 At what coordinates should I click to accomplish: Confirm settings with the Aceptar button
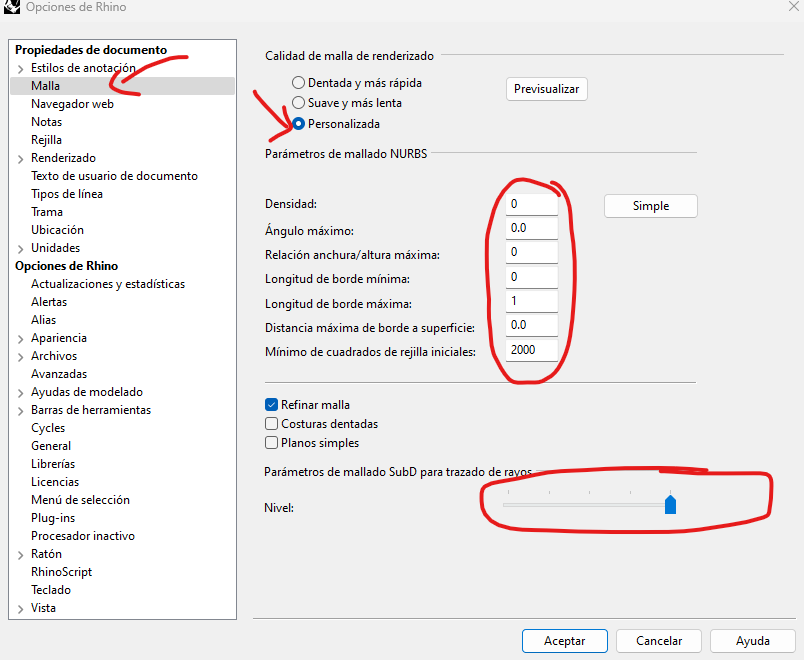pos(565,641)
